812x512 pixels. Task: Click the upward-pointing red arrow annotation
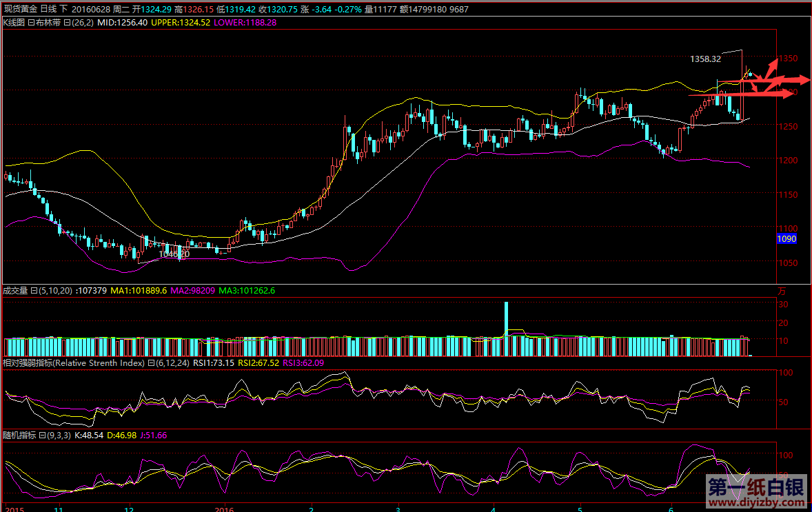point(773,67)
